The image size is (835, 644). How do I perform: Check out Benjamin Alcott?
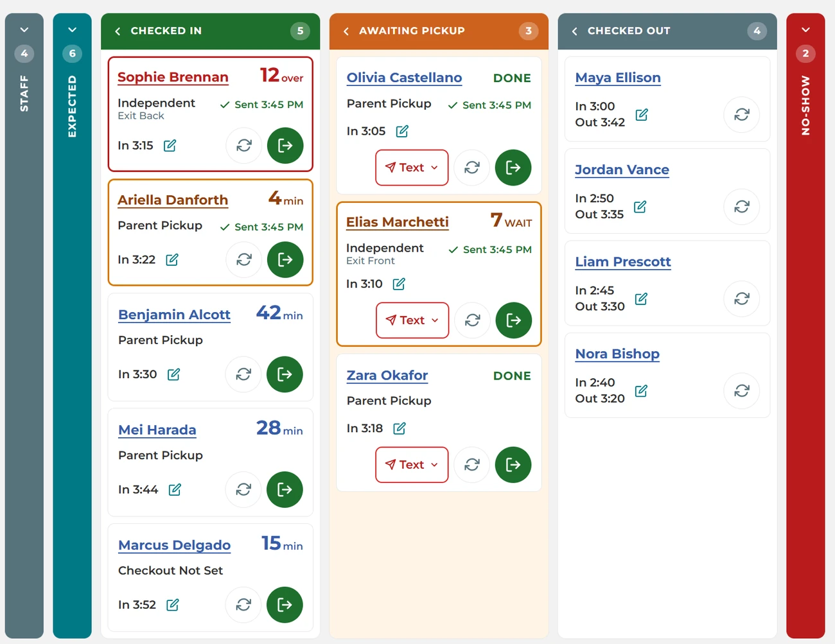[285, 374]
